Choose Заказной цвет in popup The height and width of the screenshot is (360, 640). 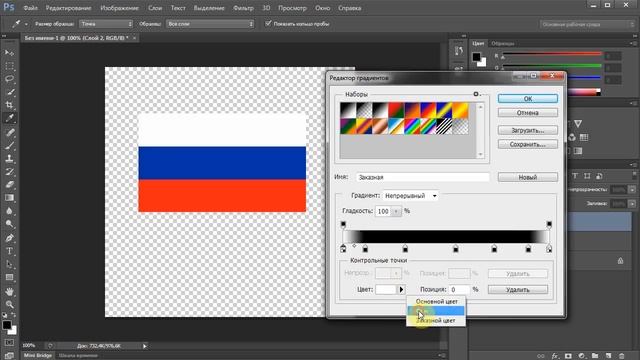point(436,320)
